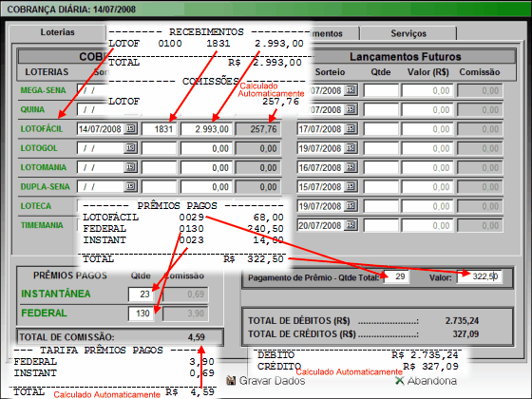Click the LOTOGOL value field

[207, 148]
